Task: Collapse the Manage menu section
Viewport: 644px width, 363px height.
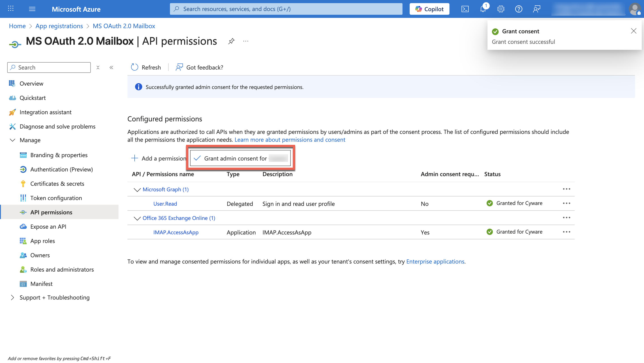Action: [x=12, y=140]
